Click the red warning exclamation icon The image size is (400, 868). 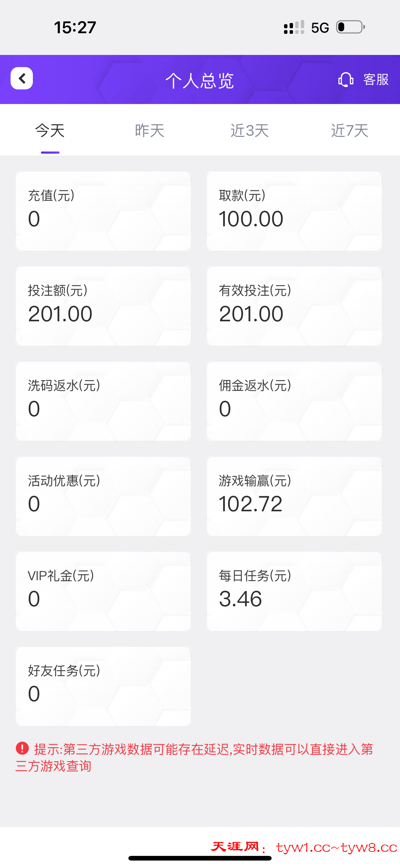click(x=22, y=748)
